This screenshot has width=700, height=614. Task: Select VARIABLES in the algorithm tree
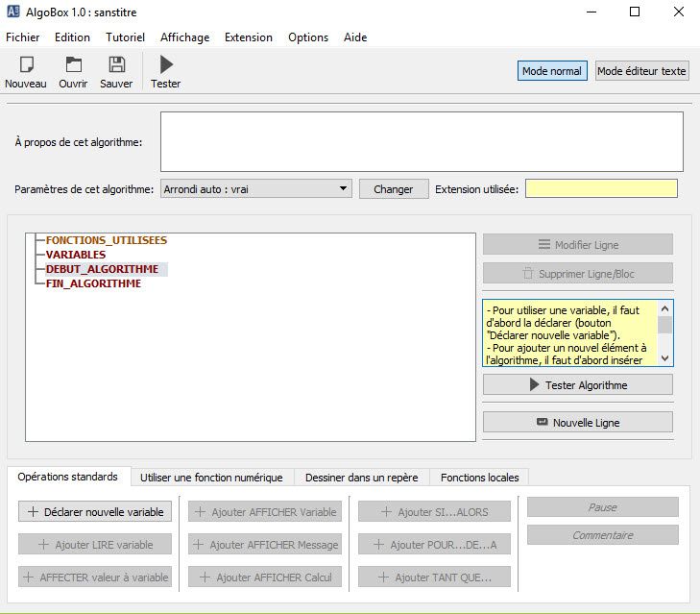click(x=76, y=255)
